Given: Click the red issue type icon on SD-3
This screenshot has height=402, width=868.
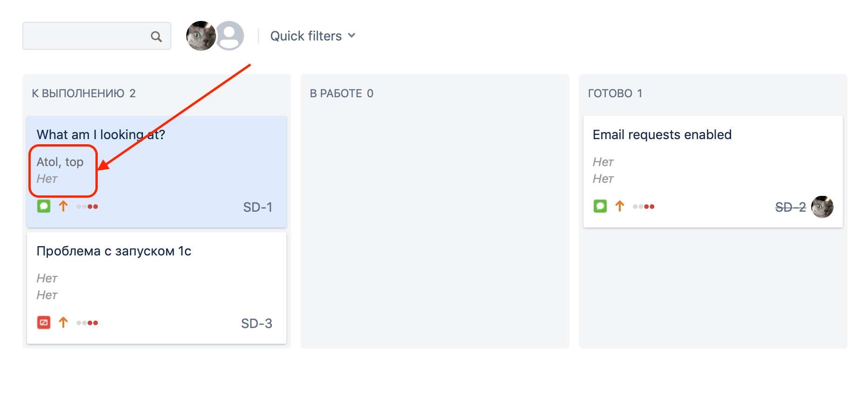Looking at the screenshot, I should coord(44,322).
